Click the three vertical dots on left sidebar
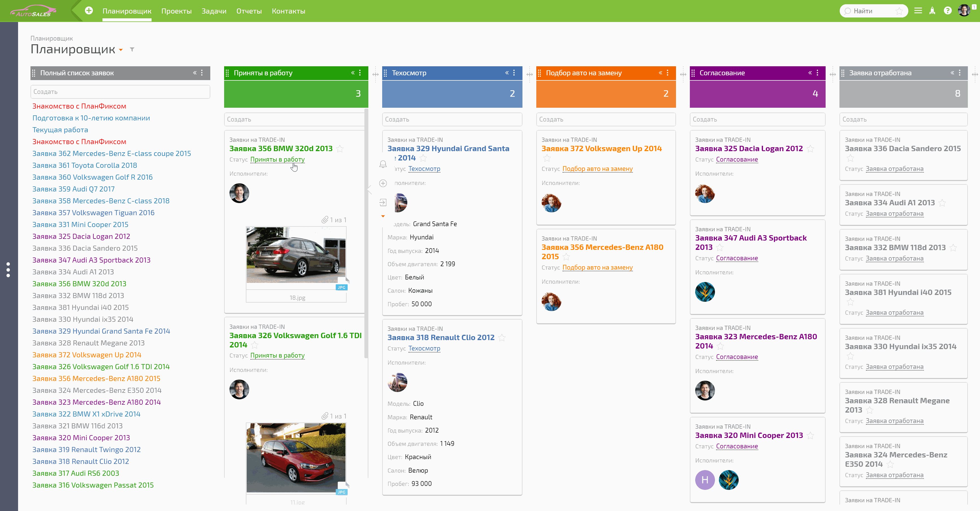Screen dimensions: 980x511 coord(8,270)
